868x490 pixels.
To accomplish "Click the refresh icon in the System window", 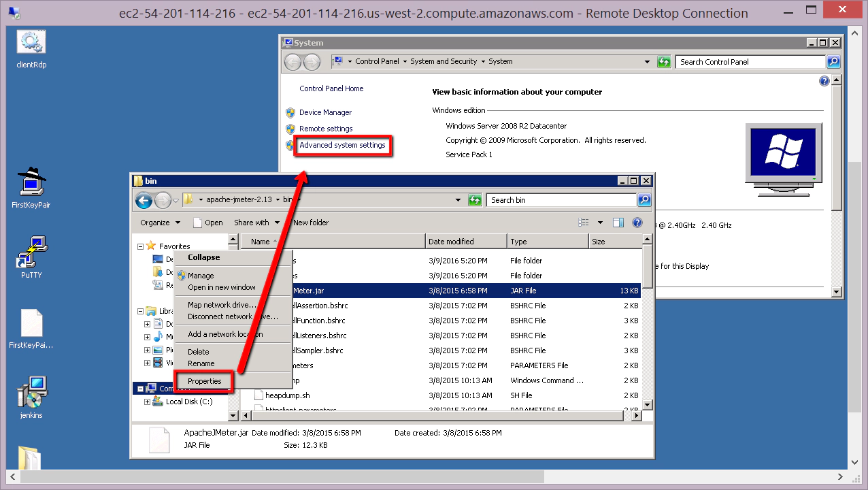I will 664,61.
